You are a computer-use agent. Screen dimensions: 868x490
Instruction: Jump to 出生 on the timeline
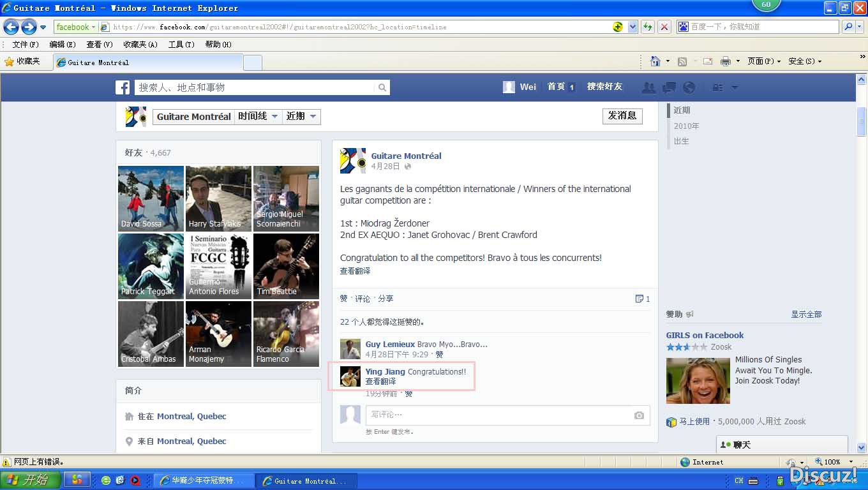point(682,141)
